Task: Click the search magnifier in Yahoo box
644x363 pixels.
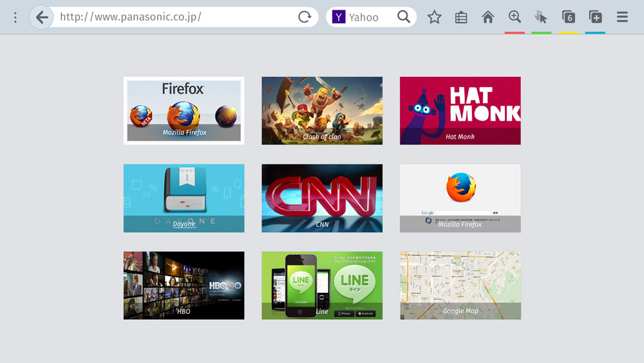Action: click(404, 17)
